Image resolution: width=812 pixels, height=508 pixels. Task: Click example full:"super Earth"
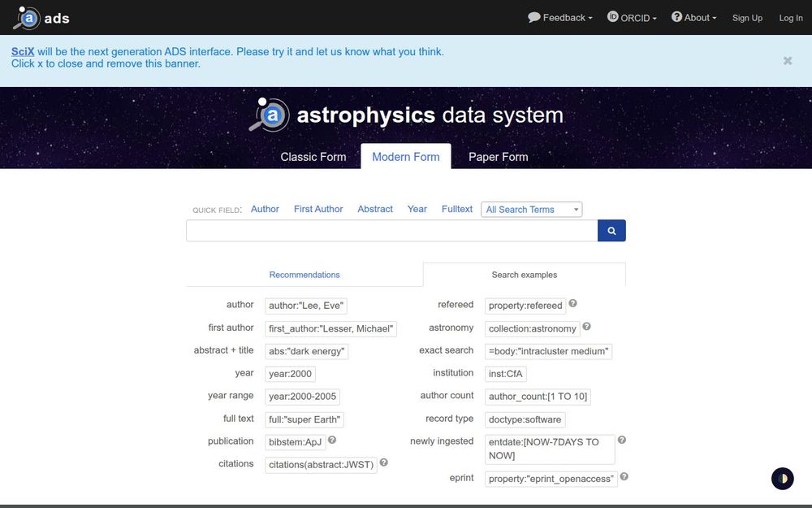pos(304,419)
